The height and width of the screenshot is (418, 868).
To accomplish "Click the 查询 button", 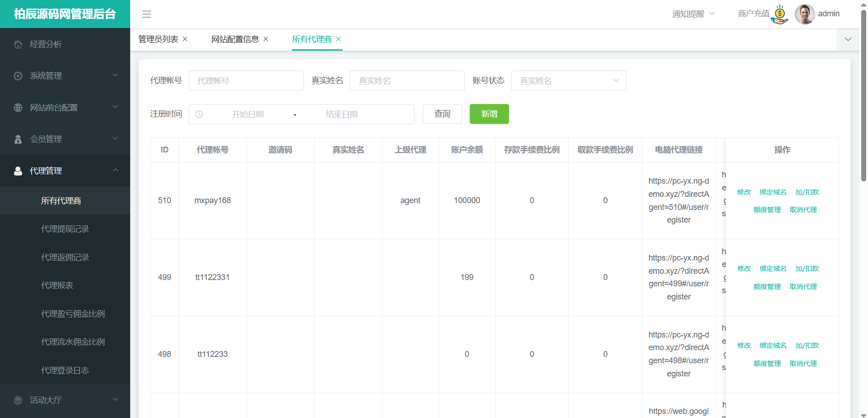I will point(442,114).
